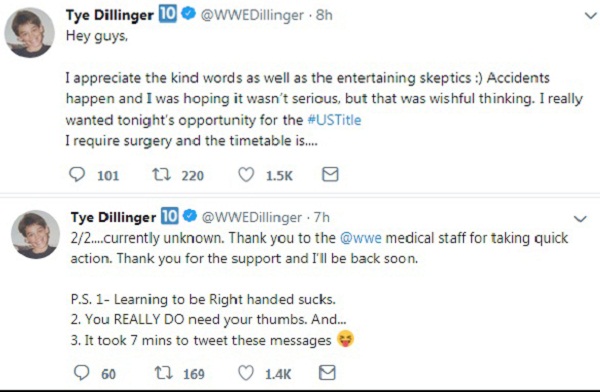Visit the @wwe mention link
This screenshot has width=600, height=392.
(x=361, y=238)
